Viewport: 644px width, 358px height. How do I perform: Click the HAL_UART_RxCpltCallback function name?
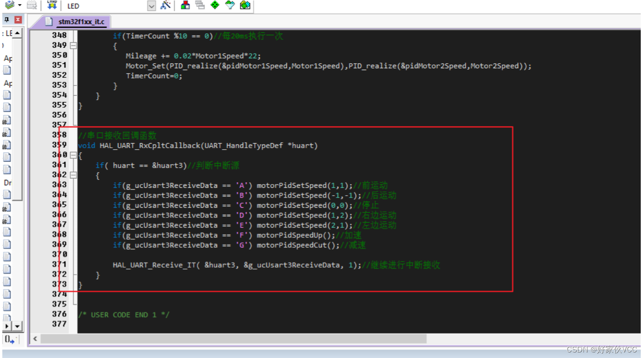pyautogui.click(x=150, y=146)
